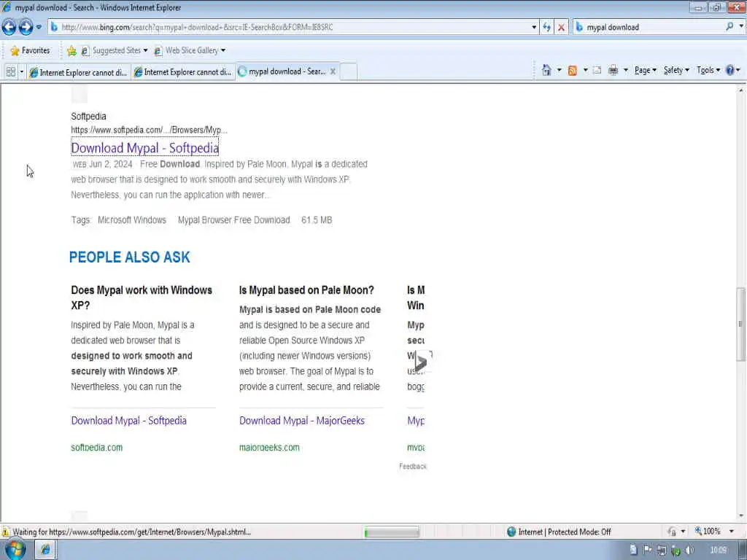Open Suggested Sites dropdown
Image resolution: width=747 pixels, height=560 pixels.
click(x=115, y=50)
